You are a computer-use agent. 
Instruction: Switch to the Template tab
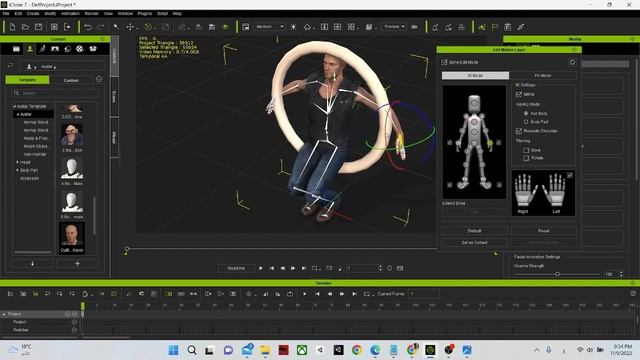pos(27,80)
